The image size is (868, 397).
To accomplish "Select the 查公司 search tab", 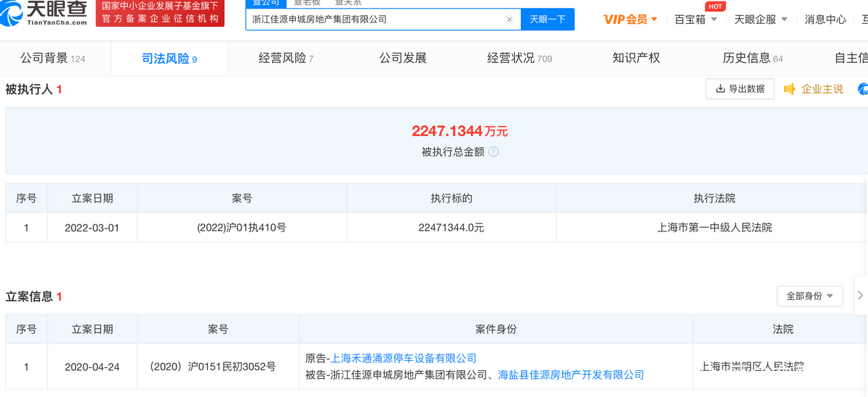I will (265, 3).
